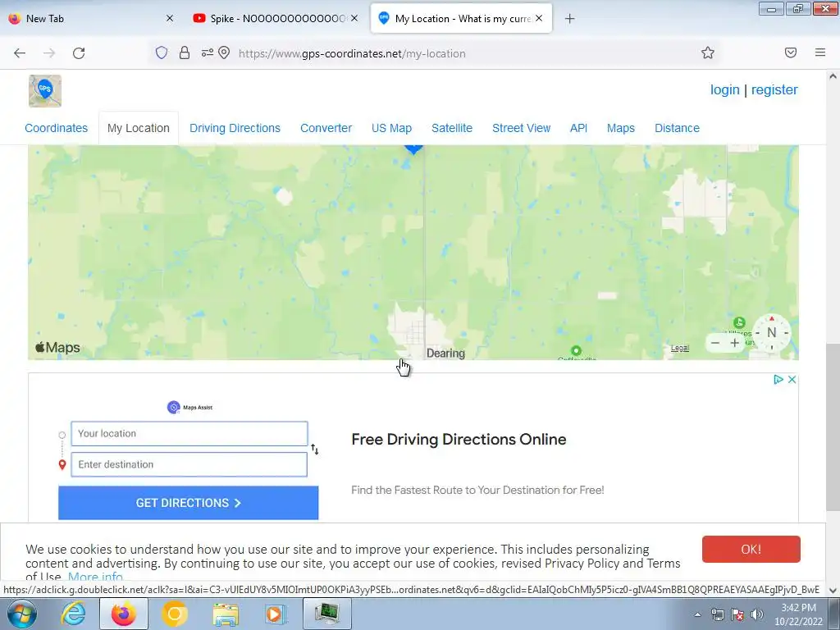Click the browser address bar URL
Screen dimensions: 840x630
pyautogui.click(x=352, y=53)
